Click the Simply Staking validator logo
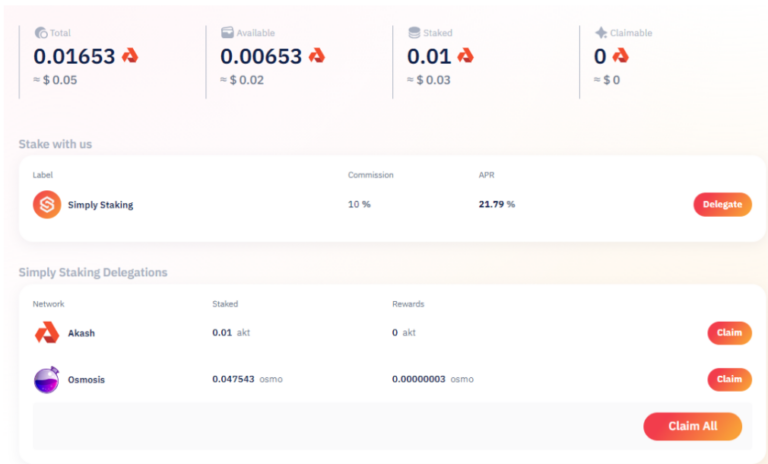 (47, 205)
